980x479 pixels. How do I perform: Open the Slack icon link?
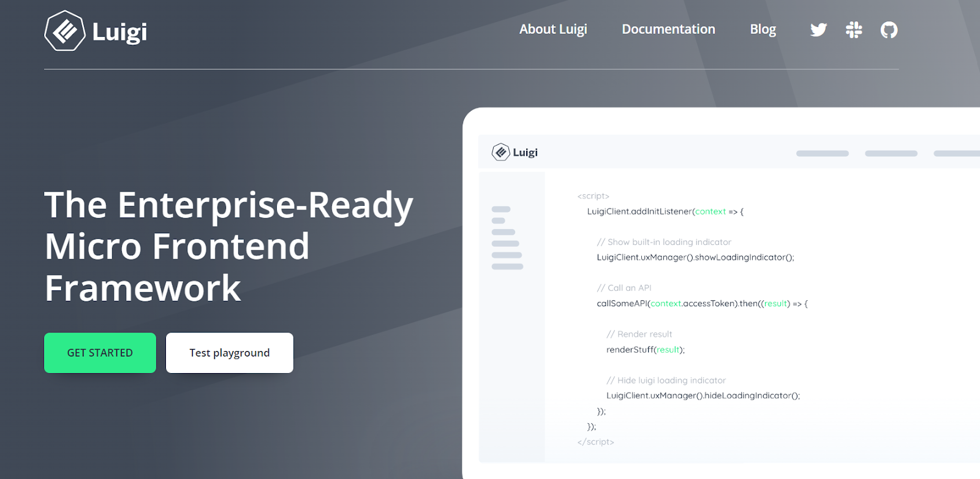tap(854, 29)
